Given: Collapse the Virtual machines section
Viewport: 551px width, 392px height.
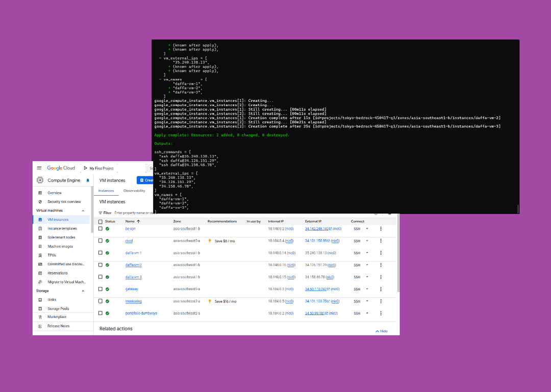Looking at the screenshot, I should tap(83, 210).
